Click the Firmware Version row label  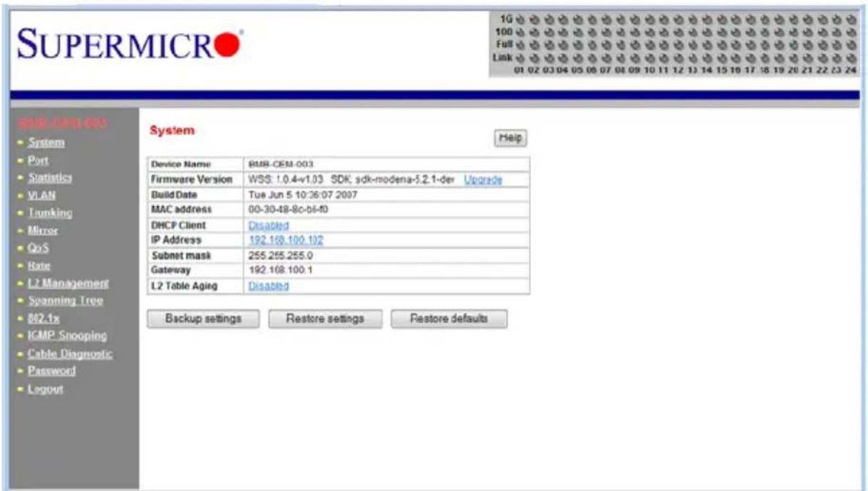coord(192,179)
